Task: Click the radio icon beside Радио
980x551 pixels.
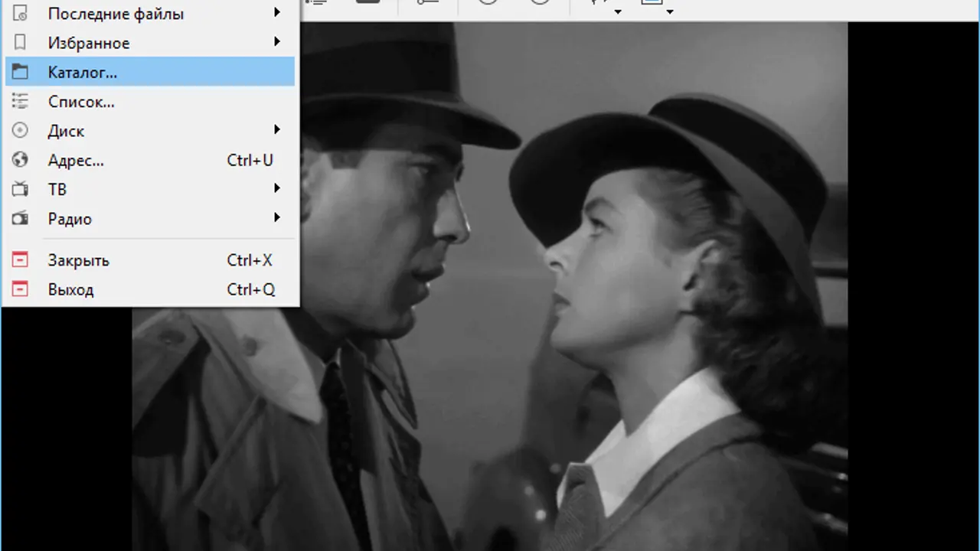Action: click(20, 219)
